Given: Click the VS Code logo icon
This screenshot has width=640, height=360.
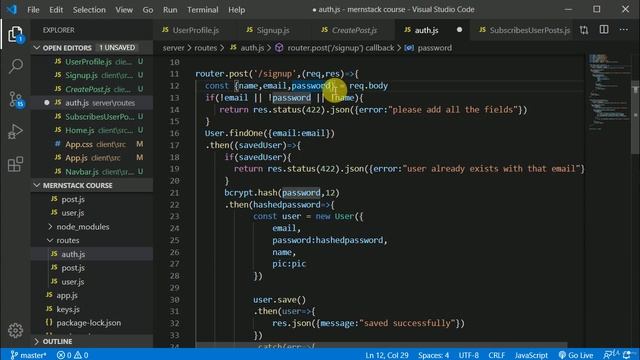Looking at the screenshot, I should coord(12,9).
